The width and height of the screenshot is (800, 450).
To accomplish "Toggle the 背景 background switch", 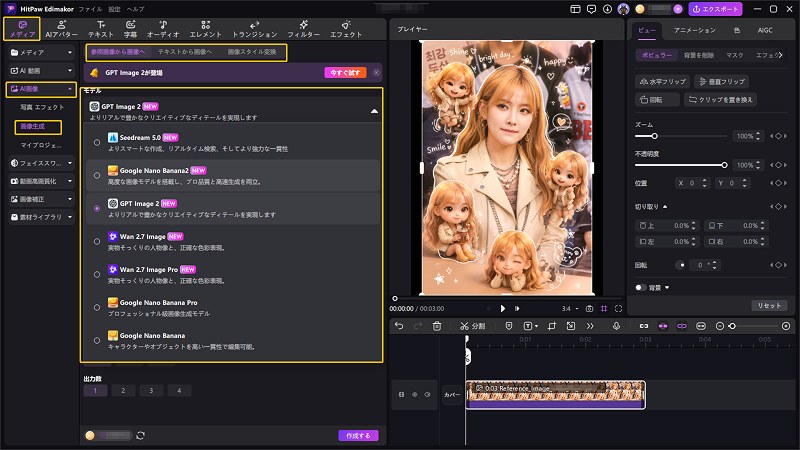I will [x=640, y=288].
